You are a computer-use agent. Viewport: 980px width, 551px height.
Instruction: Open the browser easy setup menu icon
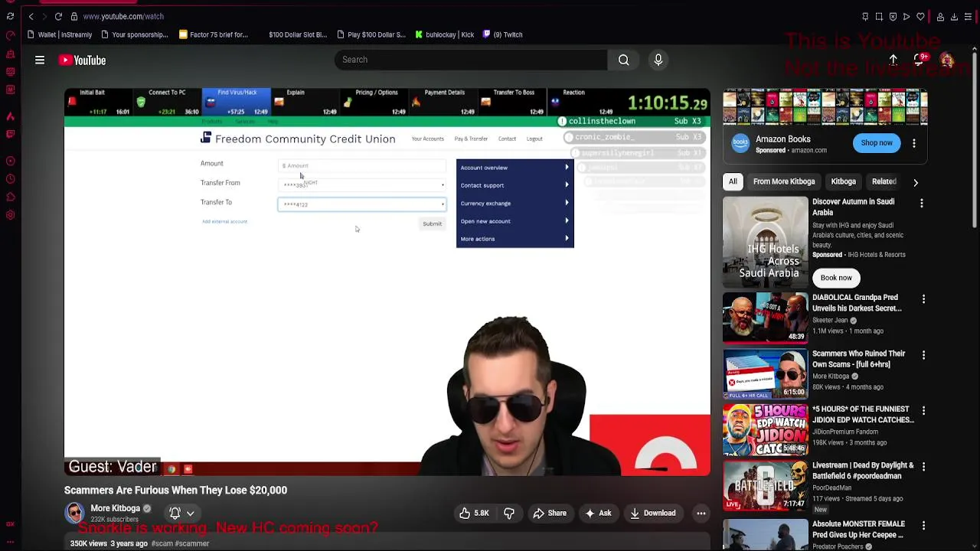pyautogui.click(x=968, y=16)
